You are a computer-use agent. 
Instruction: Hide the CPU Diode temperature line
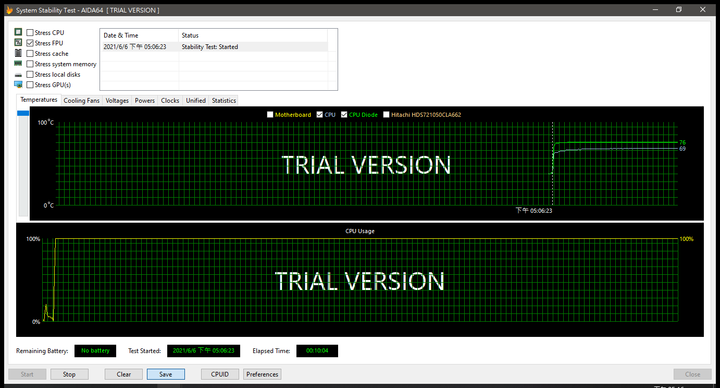coord(344,114)
